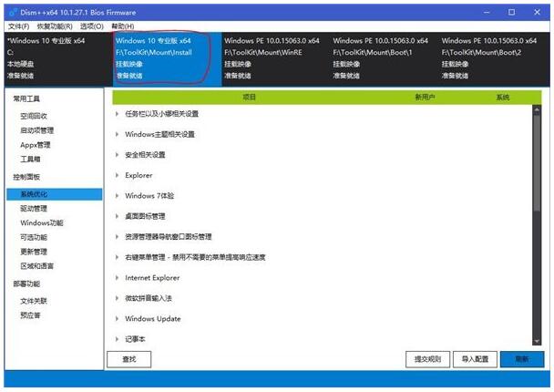Open the 选项(O) menu
The width and height of the screenshot is (554, 392).
[91, 26]
